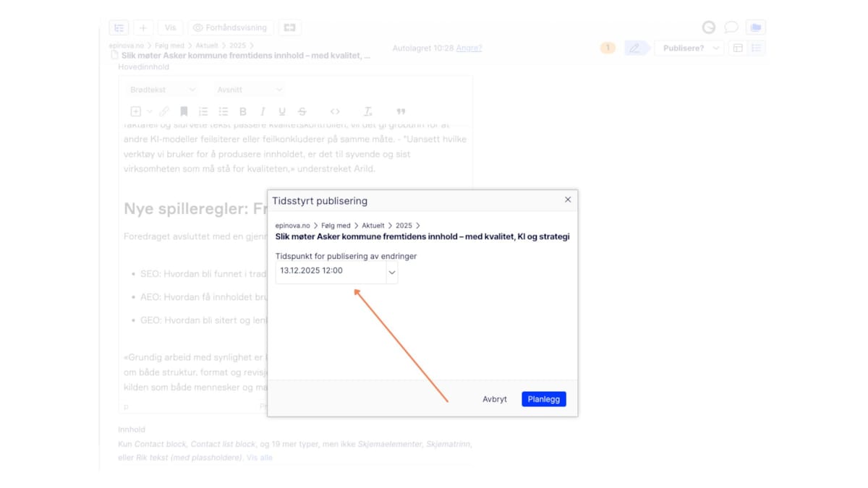
Task: Click the Planlegg button
Action: click(543, 399)
